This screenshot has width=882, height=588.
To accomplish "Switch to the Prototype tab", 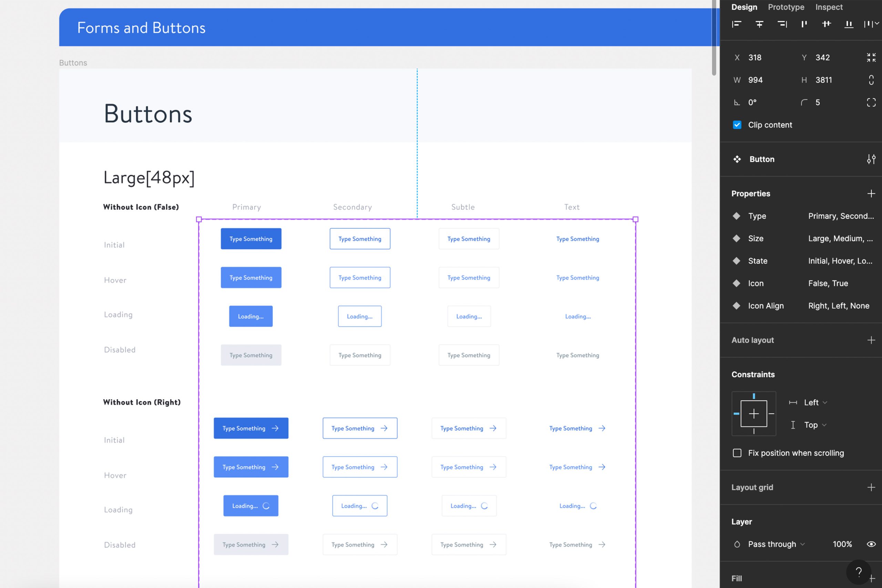I will 786,7.
